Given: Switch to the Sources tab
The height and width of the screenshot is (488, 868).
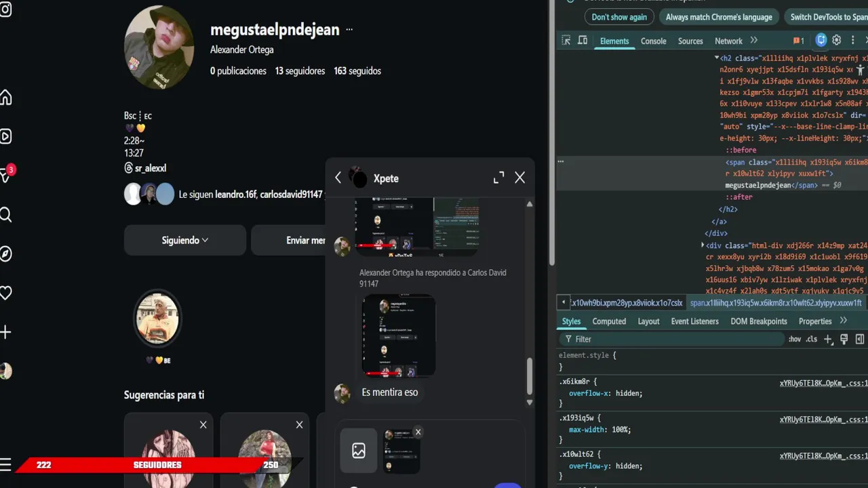Looking at the screenshot, I should 690,41.
